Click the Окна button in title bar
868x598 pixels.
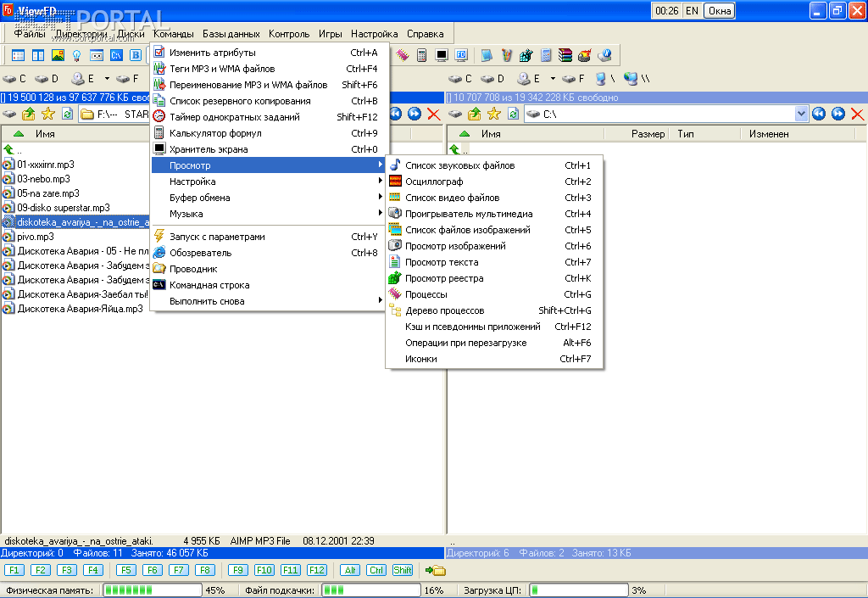(719, 10)
